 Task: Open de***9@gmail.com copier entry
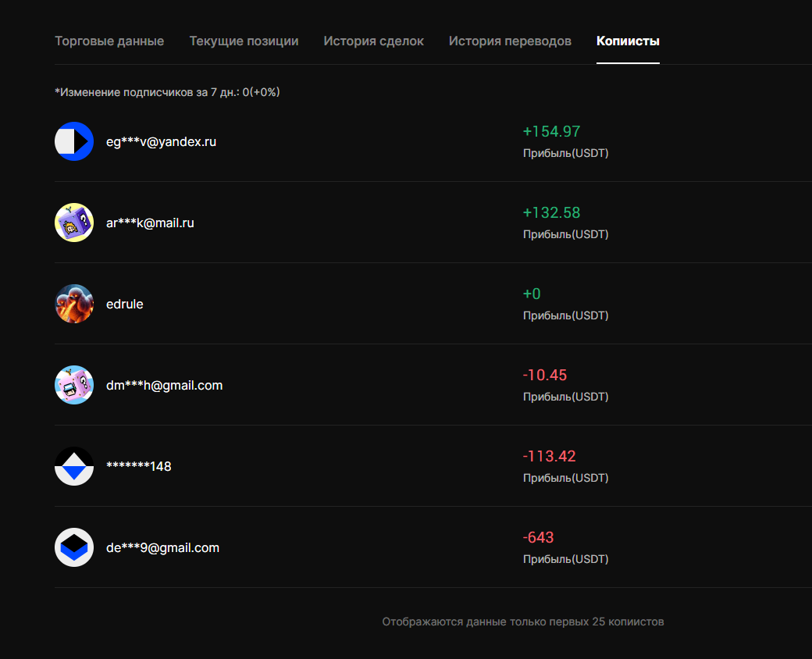point(162,548)
